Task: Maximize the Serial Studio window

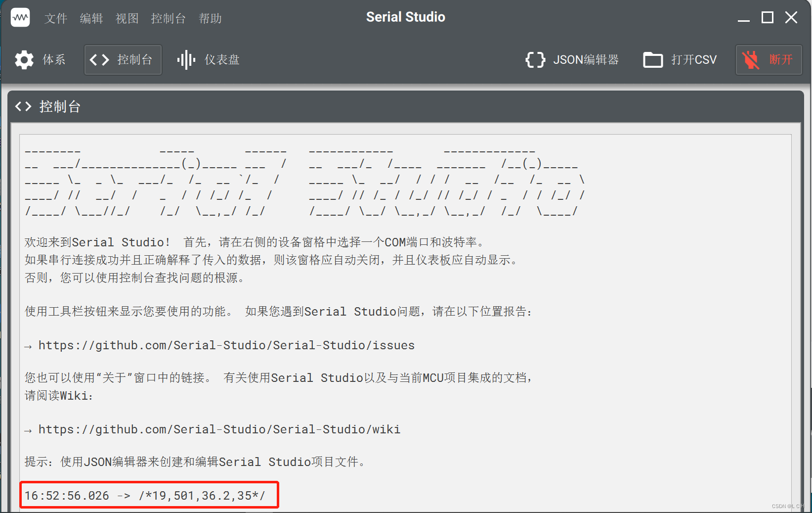Action: [x=768, y=18]
